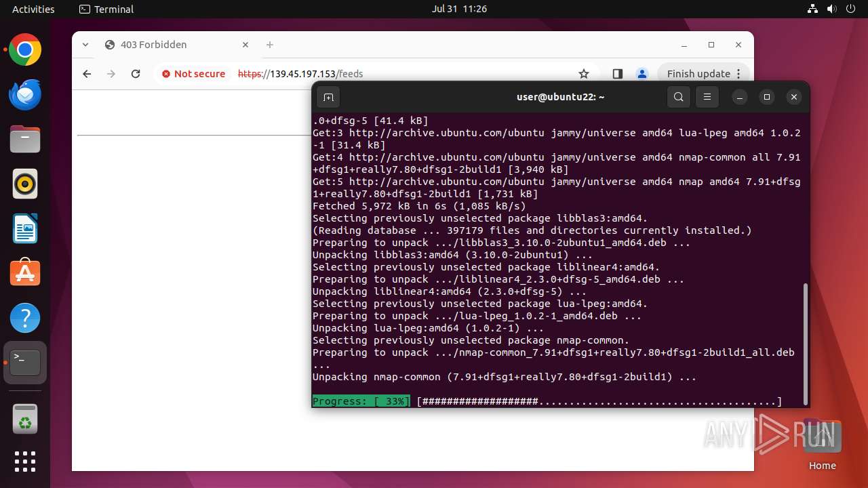Open volume indicator in top bar

pos(832,9)
